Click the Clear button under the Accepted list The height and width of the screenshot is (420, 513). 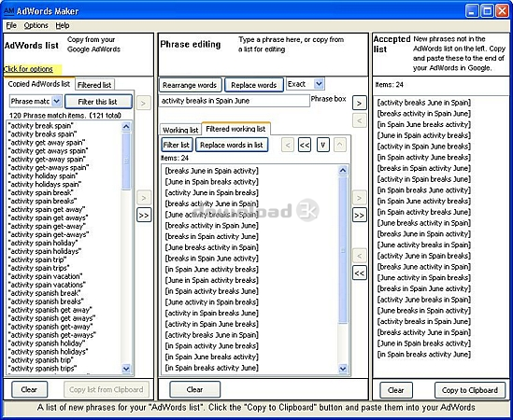tap(396, 390)
